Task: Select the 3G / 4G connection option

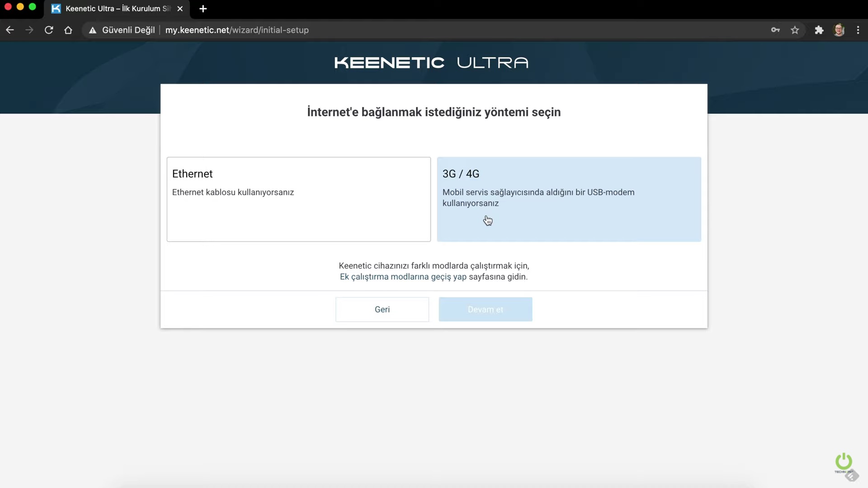Action: click(569, 199)
